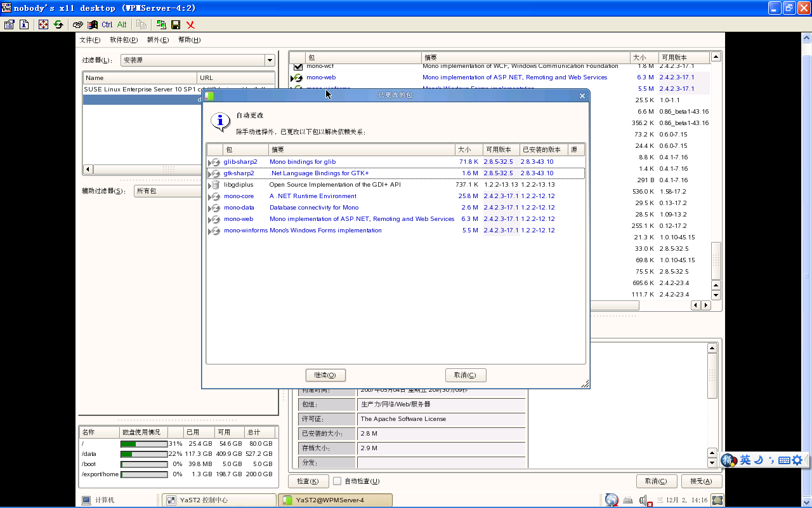Click the printer icon in system tray
The height and width of the screenshot is (508, 812).
coord(628,500)
